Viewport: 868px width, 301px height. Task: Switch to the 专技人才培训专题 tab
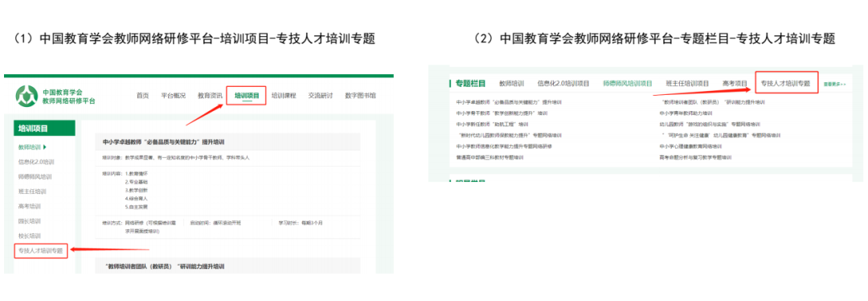point(786,84)
